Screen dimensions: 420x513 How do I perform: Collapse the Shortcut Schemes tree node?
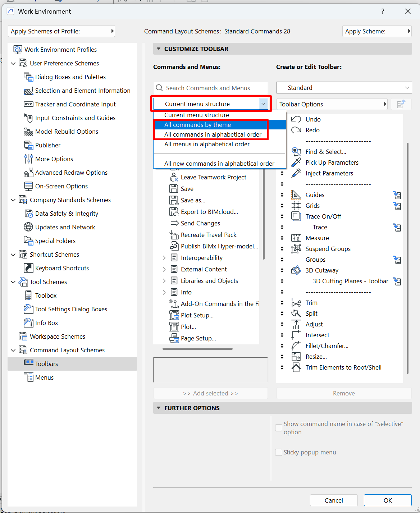coord(13,255)
